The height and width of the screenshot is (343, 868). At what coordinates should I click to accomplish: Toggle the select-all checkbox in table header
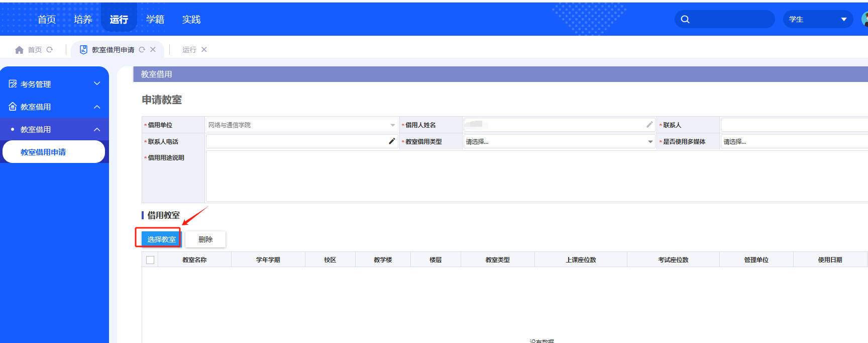point(150,260)
